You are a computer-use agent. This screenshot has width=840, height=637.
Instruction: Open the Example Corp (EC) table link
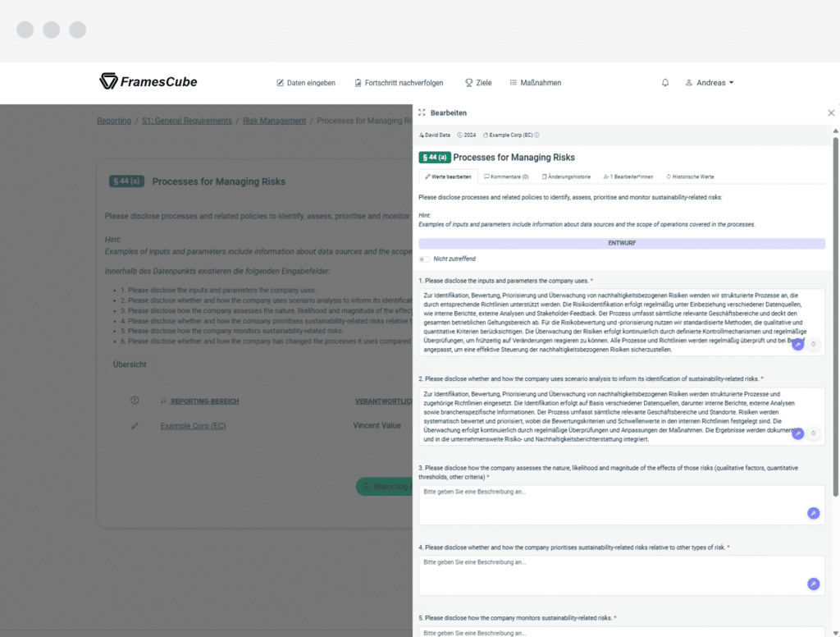193,426
